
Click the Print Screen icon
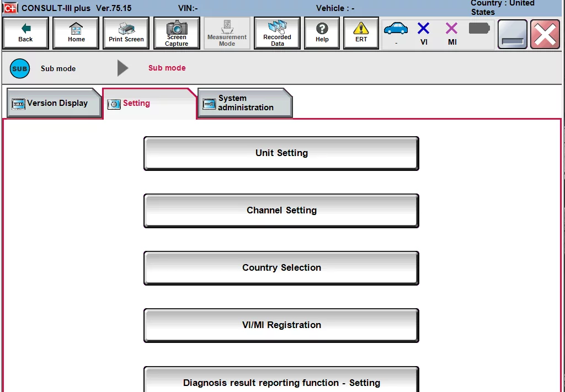[x=126, y=33]
